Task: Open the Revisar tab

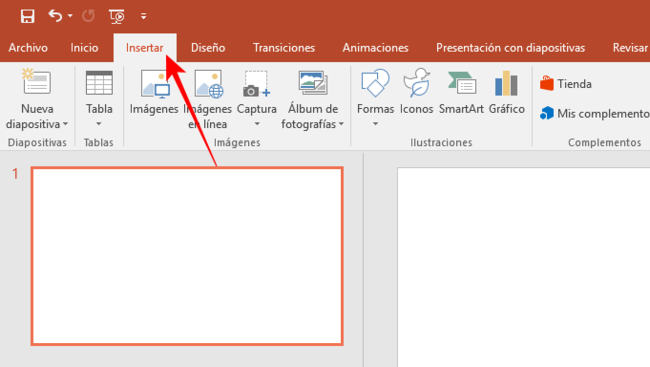Action: point(630,48)
